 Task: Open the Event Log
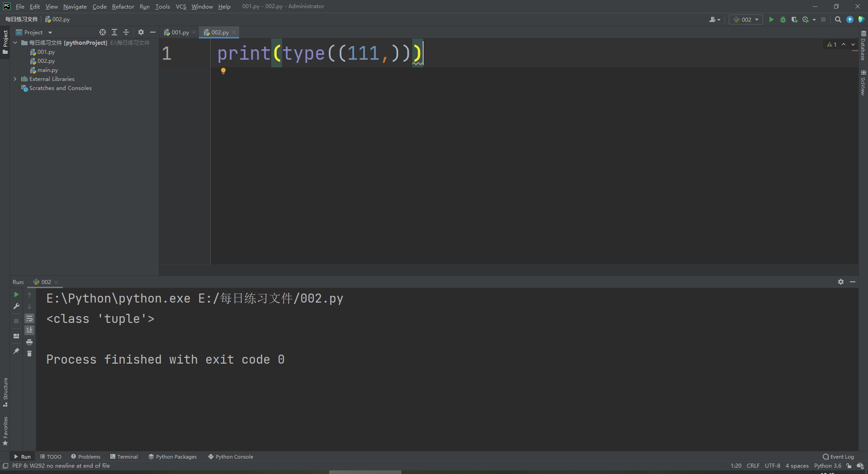(x=839, y=457)
